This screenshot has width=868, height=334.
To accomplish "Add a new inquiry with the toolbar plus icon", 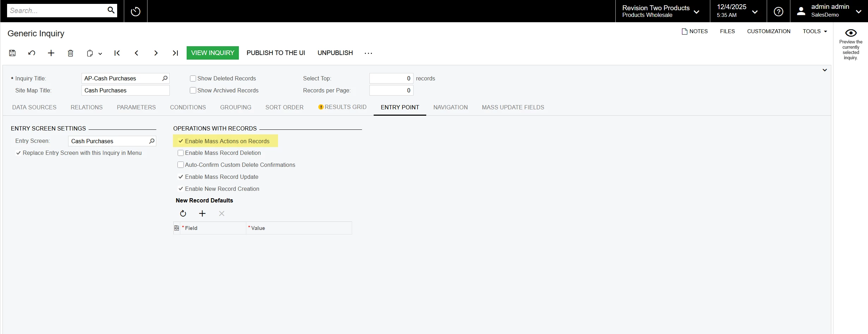I will (x=51, y=53).
